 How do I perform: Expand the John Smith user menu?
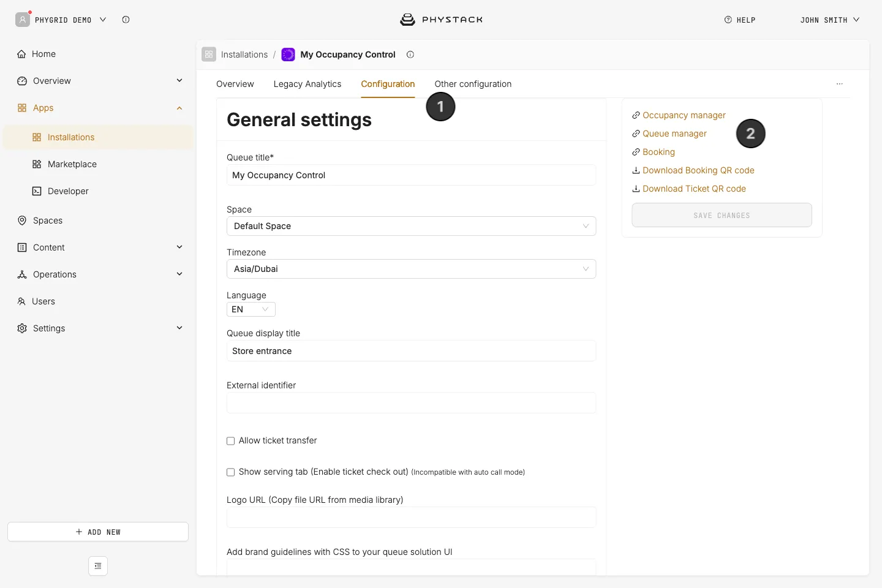point(830,20)
